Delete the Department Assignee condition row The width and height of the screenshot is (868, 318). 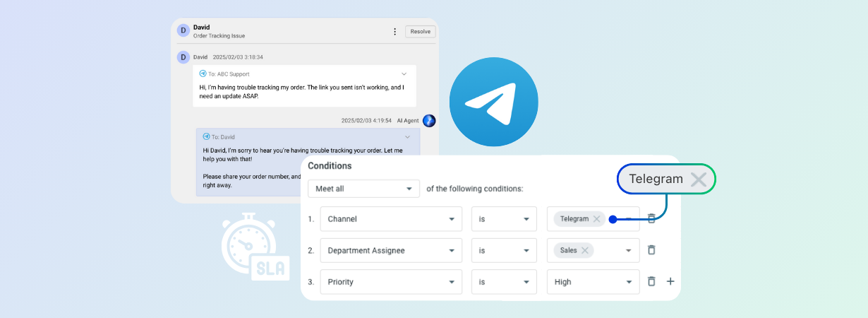(651, 250)
